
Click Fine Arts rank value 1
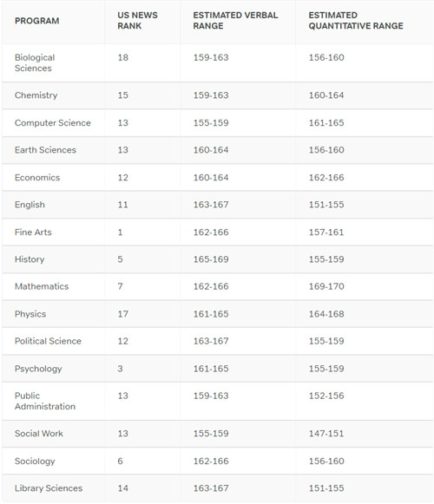(x=120, y=232)
